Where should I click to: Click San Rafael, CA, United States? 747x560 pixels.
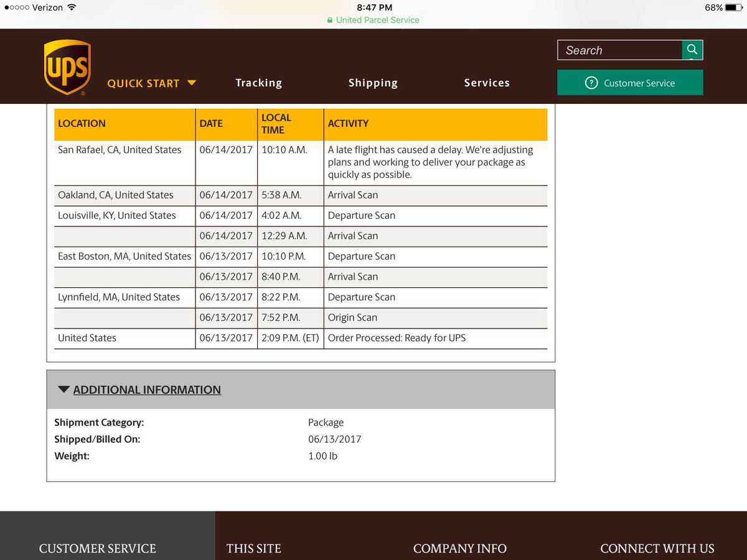pos(120,149)
